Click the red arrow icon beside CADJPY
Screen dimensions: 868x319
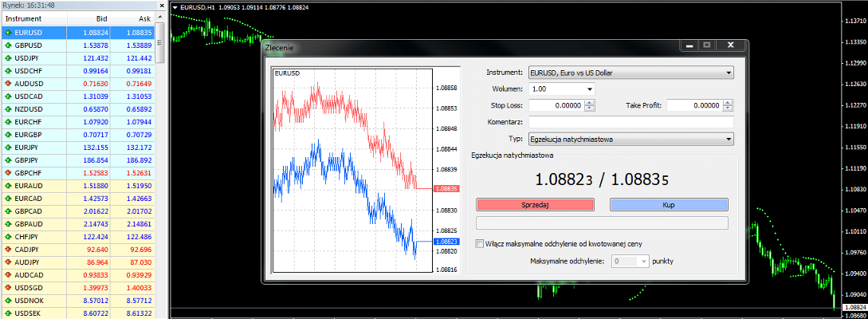pos(8,250)
